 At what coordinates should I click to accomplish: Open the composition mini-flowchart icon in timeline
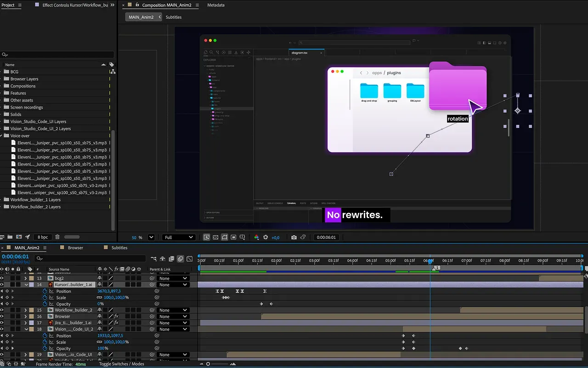tap(153, 259)
